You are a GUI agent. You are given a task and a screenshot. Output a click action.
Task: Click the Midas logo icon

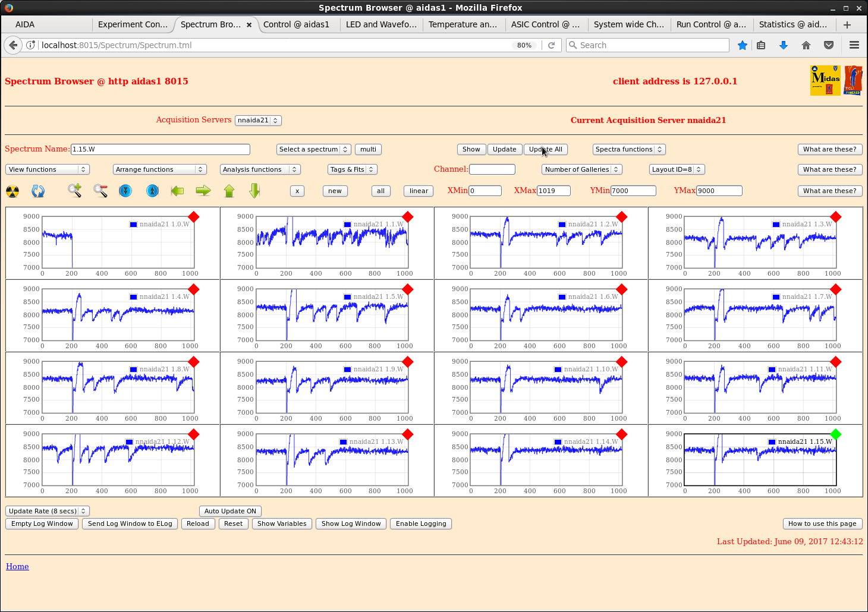pyautogui.click(x=825, y=80)
